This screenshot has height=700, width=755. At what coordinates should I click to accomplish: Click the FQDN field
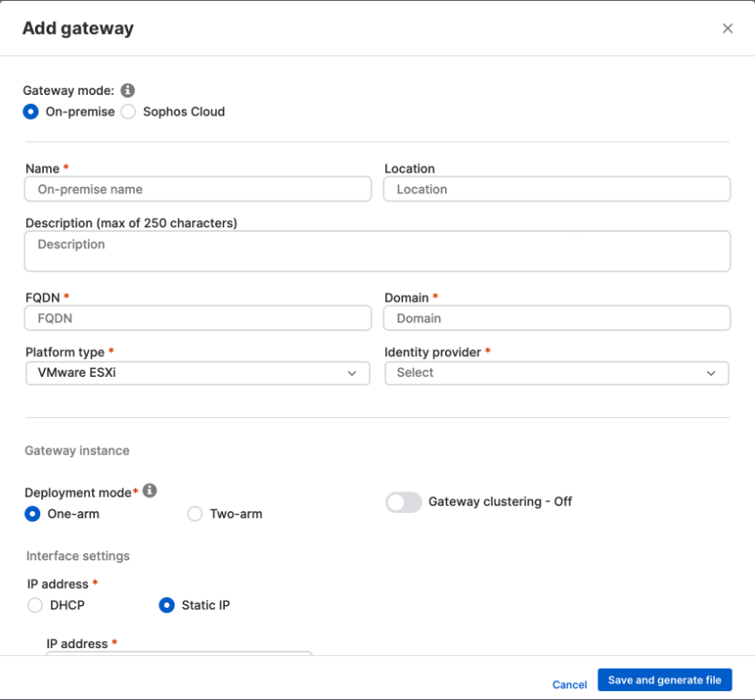pos(197,318)
